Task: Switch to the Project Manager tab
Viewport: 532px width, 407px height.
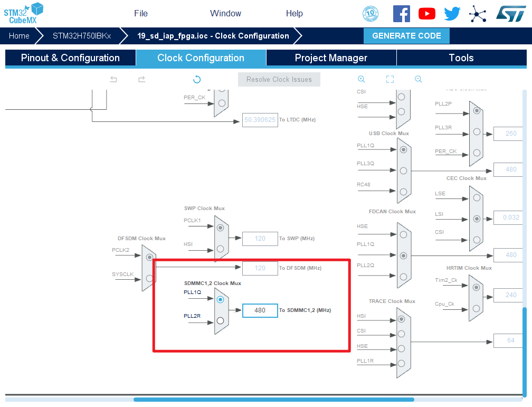Action: [x=331, y=58]
